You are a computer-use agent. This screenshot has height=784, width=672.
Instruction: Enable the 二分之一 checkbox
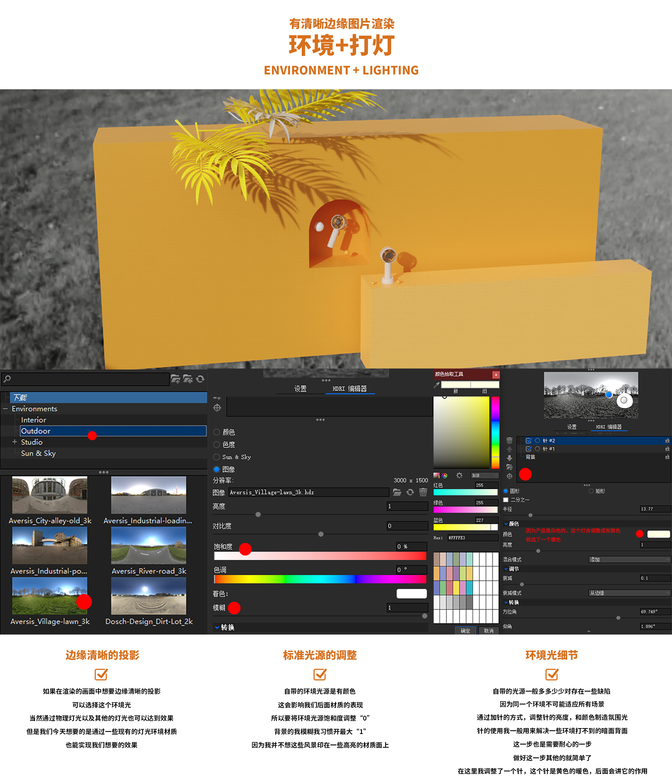click(x=506, y=500)
